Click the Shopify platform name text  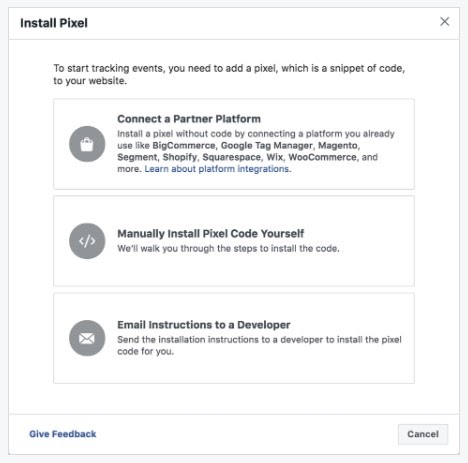[x=180, y=157]
